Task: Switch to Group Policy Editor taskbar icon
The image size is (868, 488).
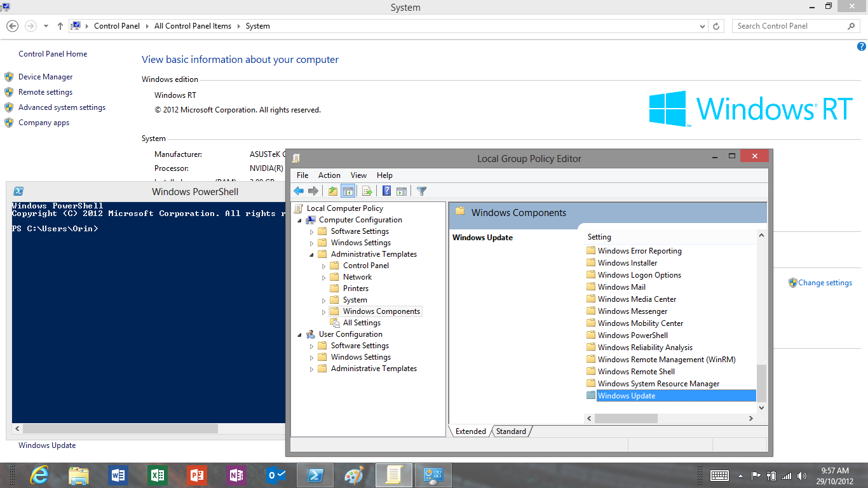Action: (394, 475)
